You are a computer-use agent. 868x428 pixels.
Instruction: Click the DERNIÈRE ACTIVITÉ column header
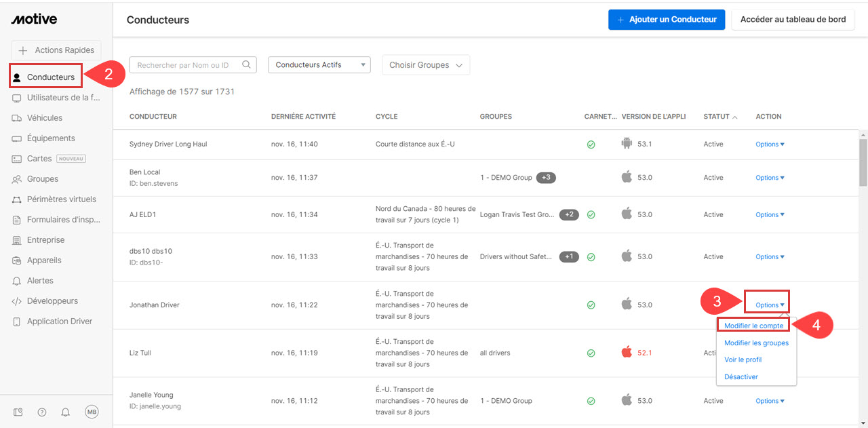(303, 117)
